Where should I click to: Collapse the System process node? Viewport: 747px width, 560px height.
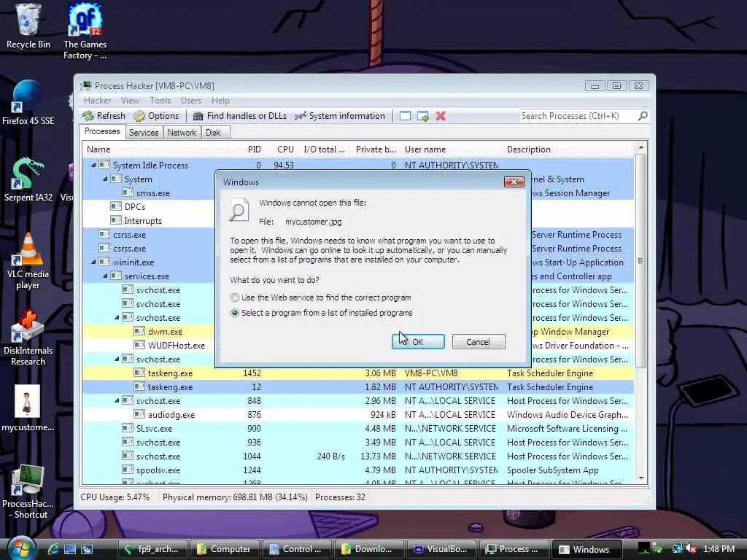pos(105,179)
